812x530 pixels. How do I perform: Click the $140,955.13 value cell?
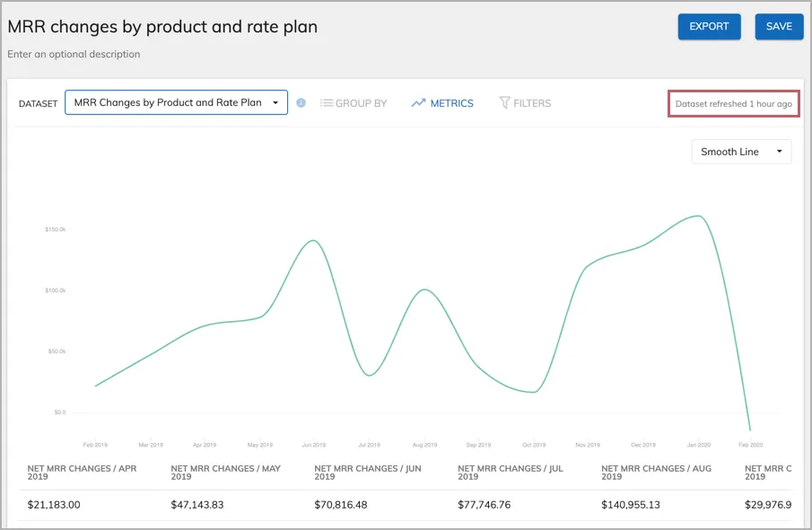click(631, 505)
